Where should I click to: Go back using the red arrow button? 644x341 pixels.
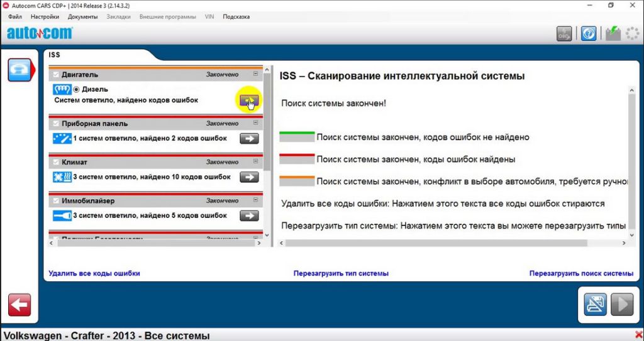(19, 305)
